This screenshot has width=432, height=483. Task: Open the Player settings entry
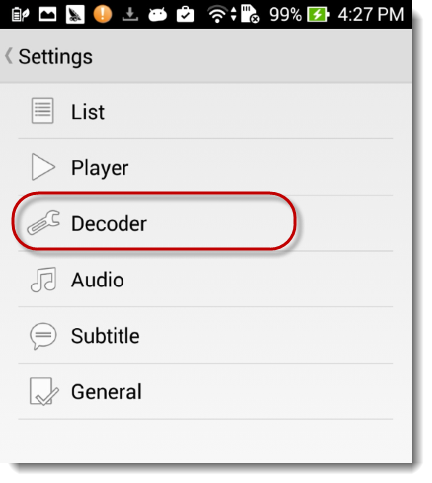[206, 167]
